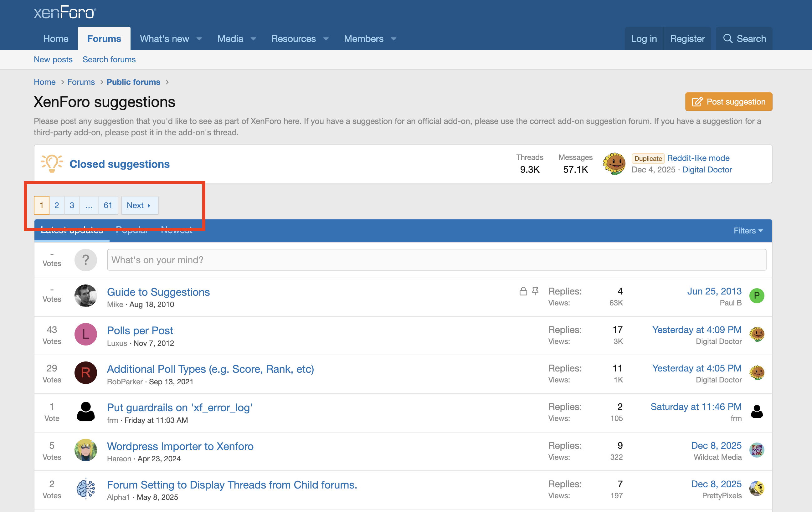
Task: Go to page 61 of threads
Action: (108, 205)
